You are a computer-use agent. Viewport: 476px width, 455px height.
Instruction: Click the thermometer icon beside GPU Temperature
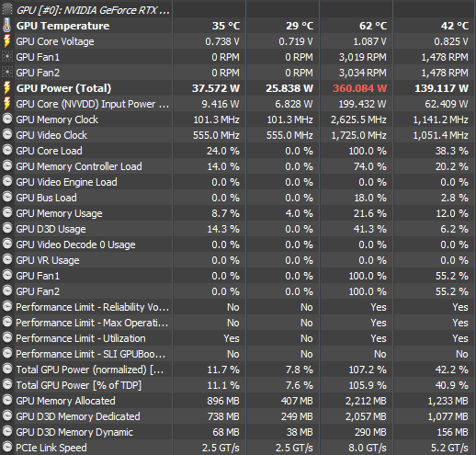pyautogui.click(x=6, y=26)
